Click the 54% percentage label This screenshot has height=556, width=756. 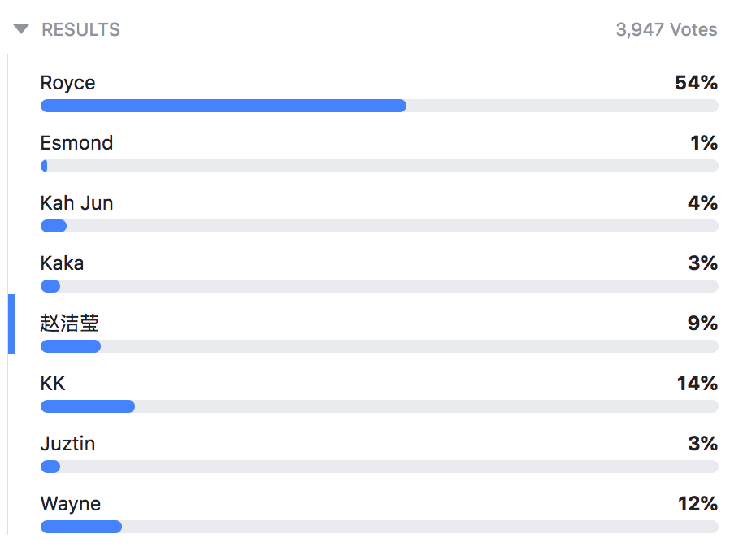pos(696,83)
